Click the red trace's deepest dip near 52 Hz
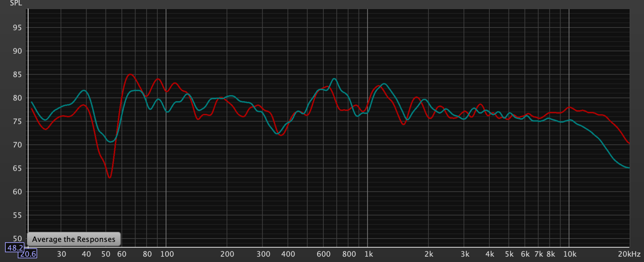Viewport: 644px width, 262px height. point(109,177)
